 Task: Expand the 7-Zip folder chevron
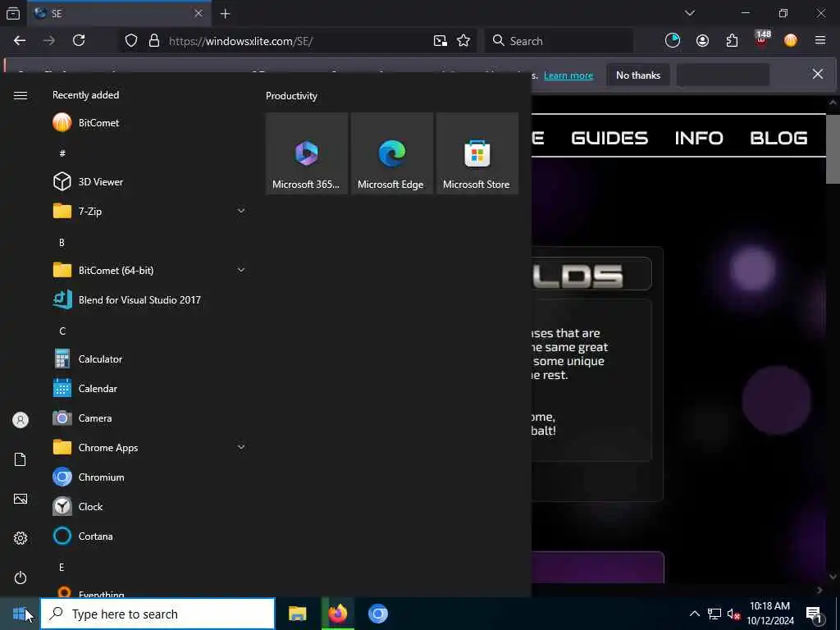point(241,211)
